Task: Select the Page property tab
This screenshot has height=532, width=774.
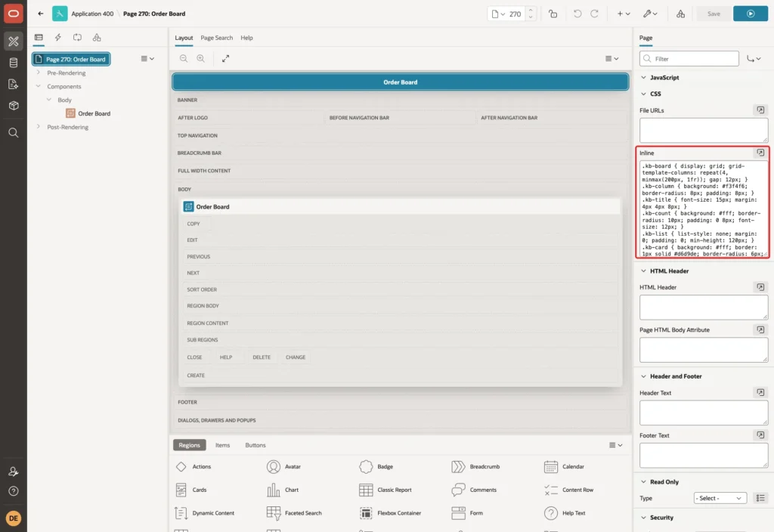Action: [x=646, y=38]
